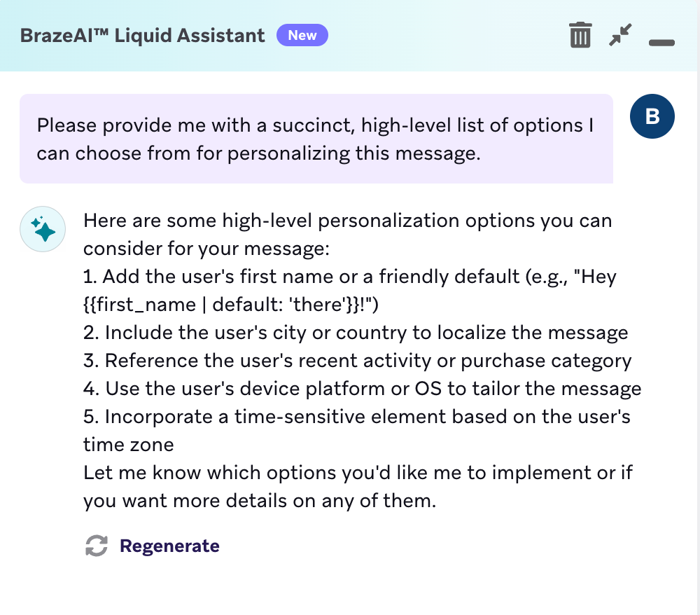The width and height of the screenshot is (700, 615).
Task: Click option 4 about device platform or OS
Action: pyautogui.click(x=362, y=389)
